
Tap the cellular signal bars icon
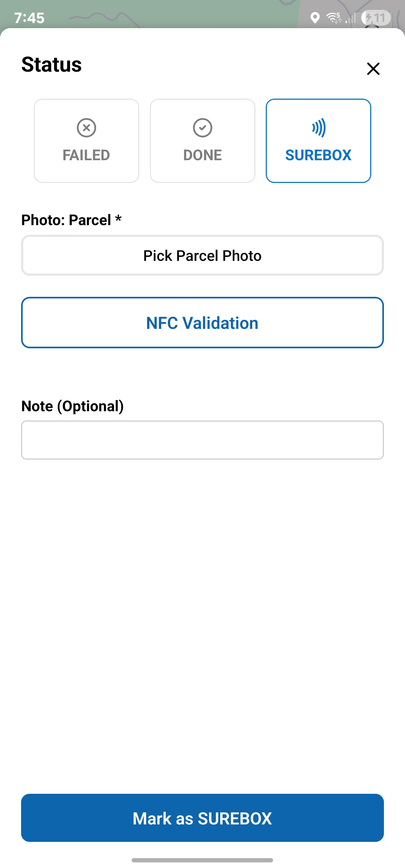pos(351,18)
